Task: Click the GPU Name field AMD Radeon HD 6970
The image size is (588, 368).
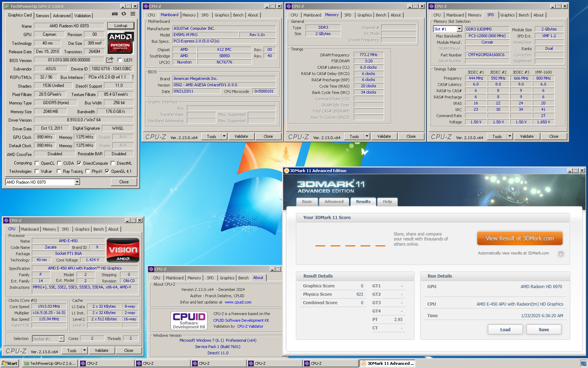Action: coord(69,26)
